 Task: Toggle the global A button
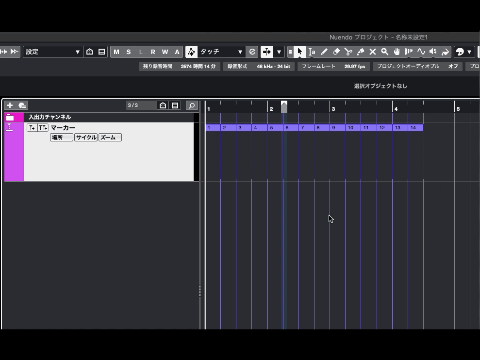[177, 52]
